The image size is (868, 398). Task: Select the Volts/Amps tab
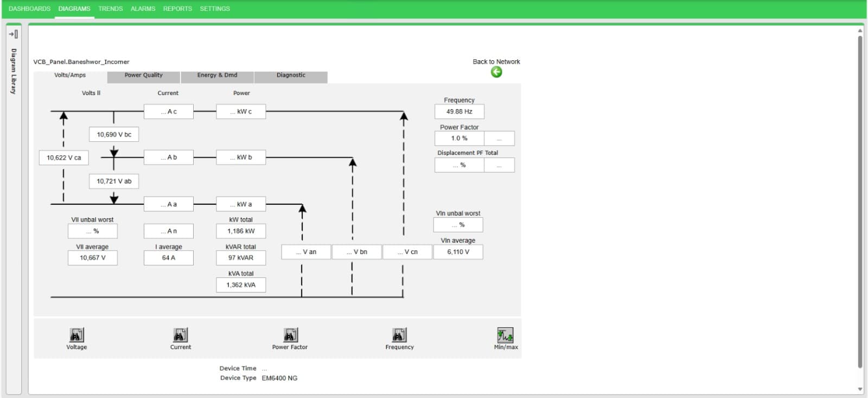(70, 75)
